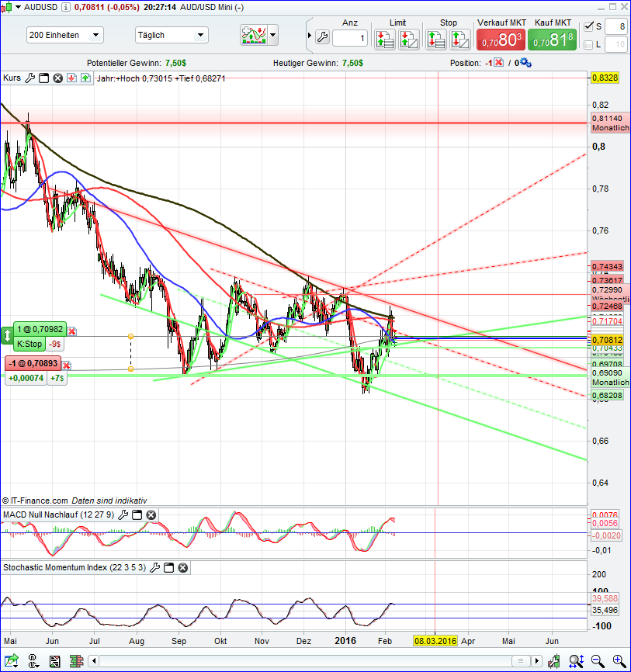This screenshot has width=631, height=672.
Task: Click the chart-and-wrench icon beside the zoom tools
Action: (x=554, y=661)
